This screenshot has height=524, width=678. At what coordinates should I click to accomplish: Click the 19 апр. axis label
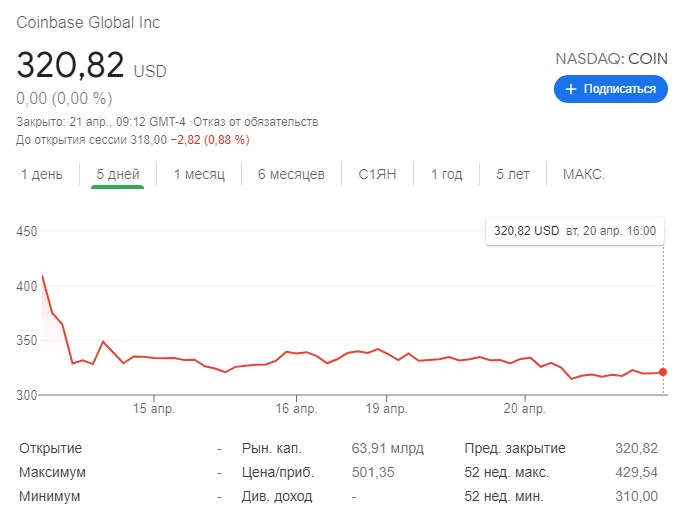point(386,408)
